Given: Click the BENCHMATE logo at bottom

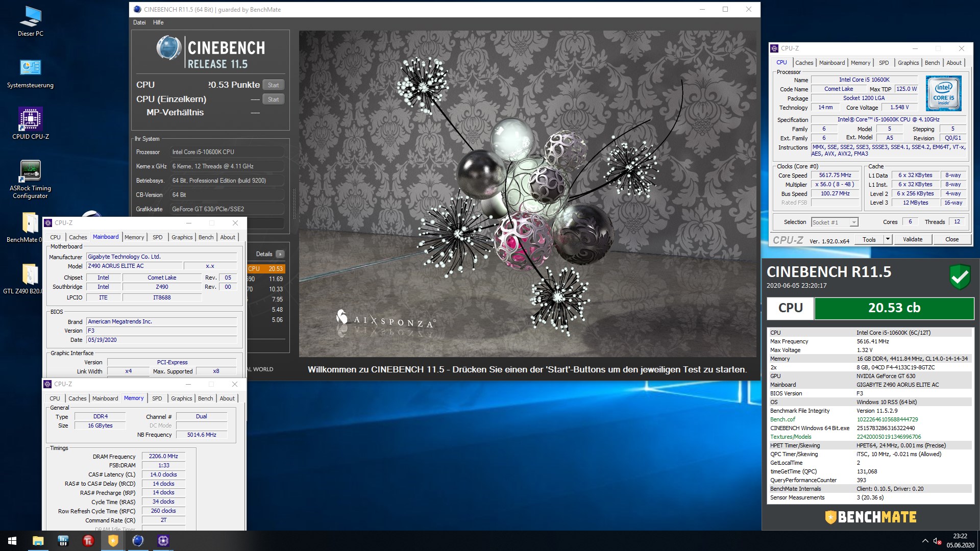Looking at the screenshot, I should (871, 517).
